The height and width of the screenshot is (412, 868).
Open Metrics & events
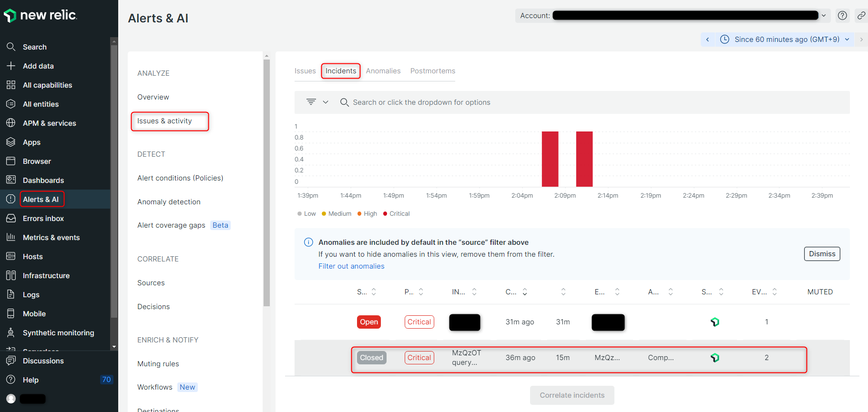51,237
